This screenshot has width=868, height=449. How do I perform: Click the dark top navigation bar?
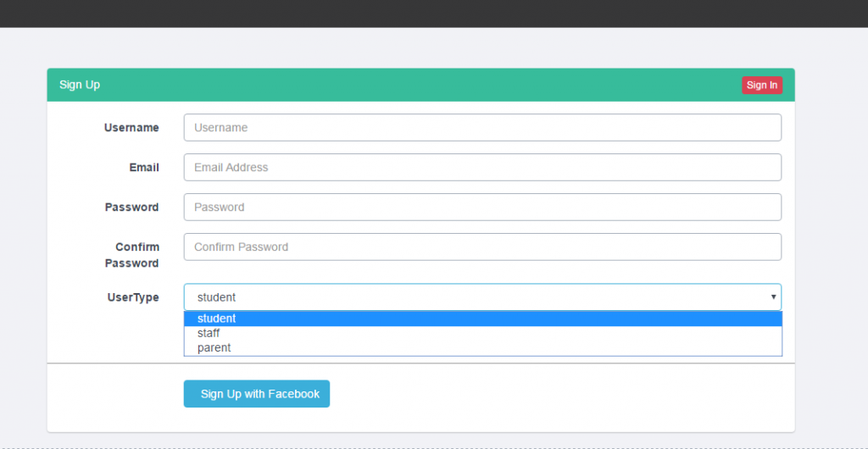click(434, 13)
